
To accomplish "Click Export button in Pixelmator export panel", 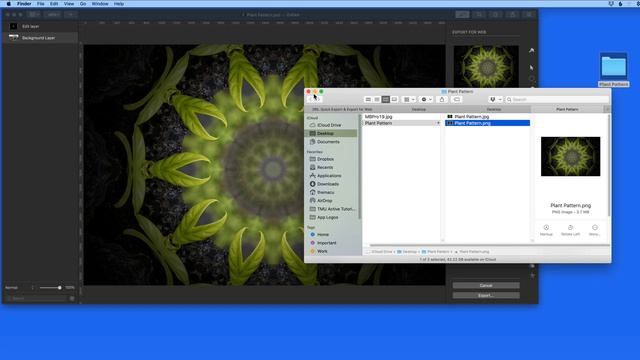I will 486,295.
